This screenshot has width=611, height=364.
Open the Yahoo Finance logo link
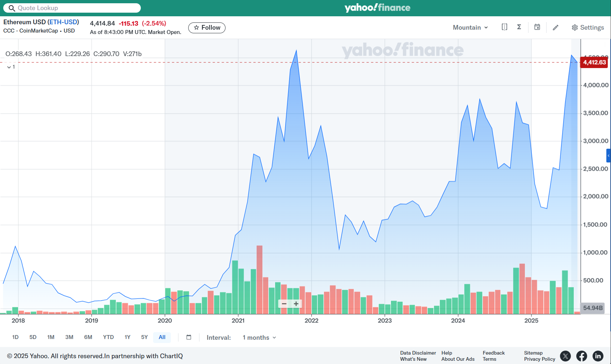377,8
